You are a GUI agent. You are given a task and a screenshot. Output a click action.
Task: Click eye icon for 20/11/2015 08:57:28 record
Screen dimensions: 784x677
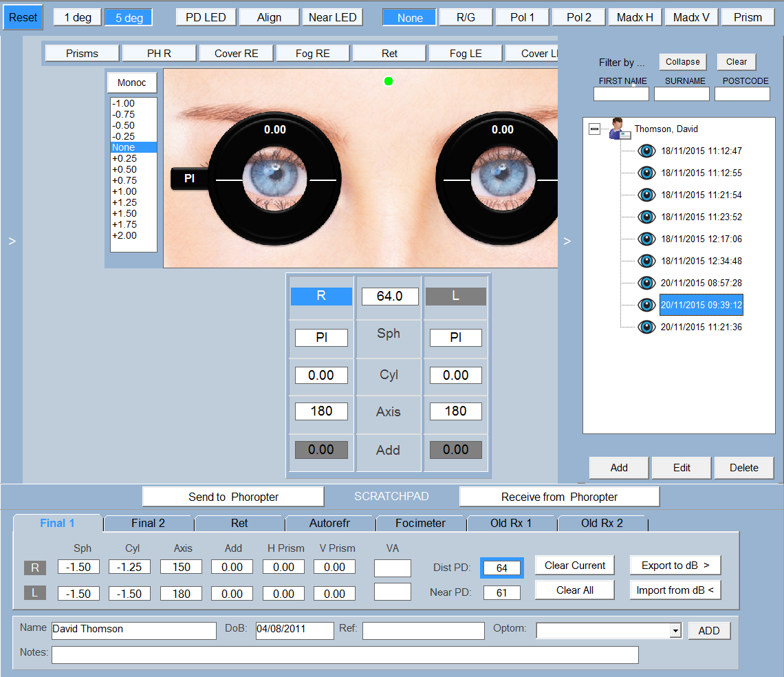point(646,283)
